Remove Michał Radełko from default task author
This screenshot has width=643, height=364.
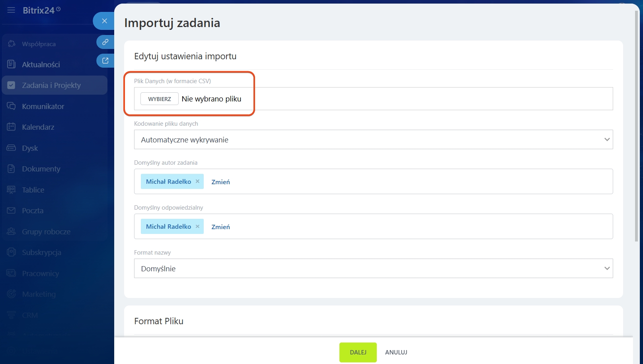tap(197, 181)
